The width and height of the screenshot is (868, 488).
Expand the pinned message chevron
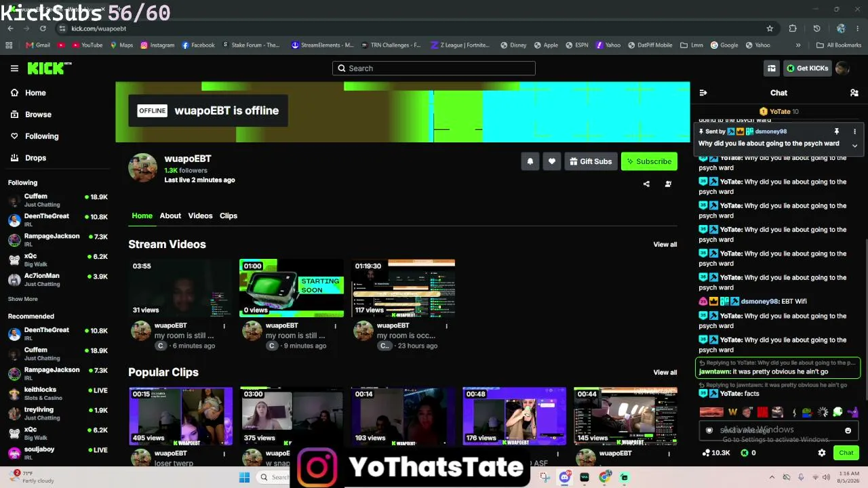854,145
